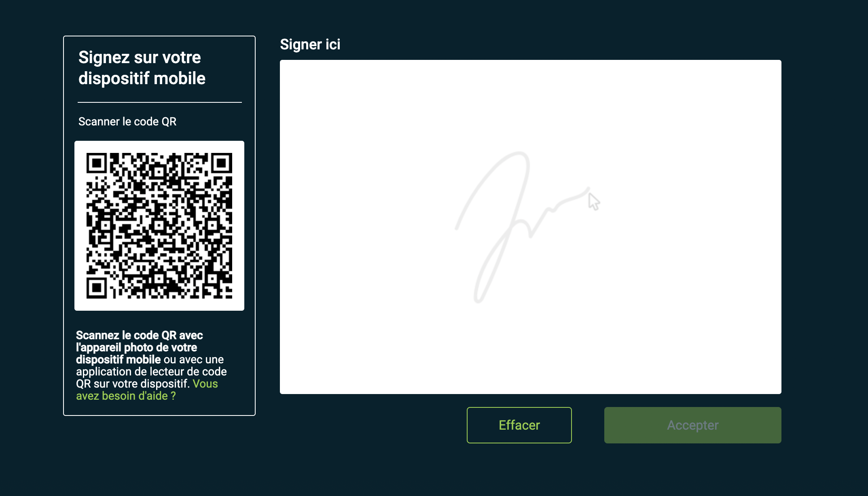The width and height of the screenshot is (868, 496).
Task: Click the QR code's upper-right finder square
Action: (222, 163)
